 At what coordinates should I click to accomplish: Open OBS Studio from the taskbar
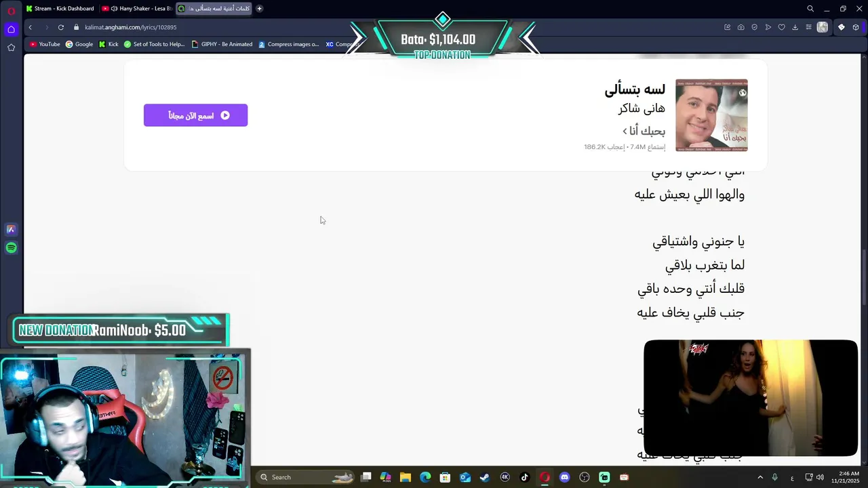click(585, 477)
